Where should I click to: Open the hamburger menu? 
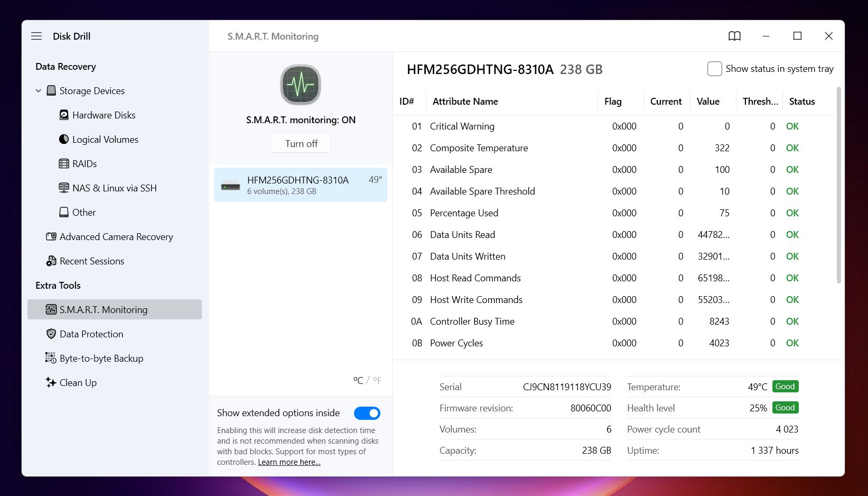(x=36, y=36)
